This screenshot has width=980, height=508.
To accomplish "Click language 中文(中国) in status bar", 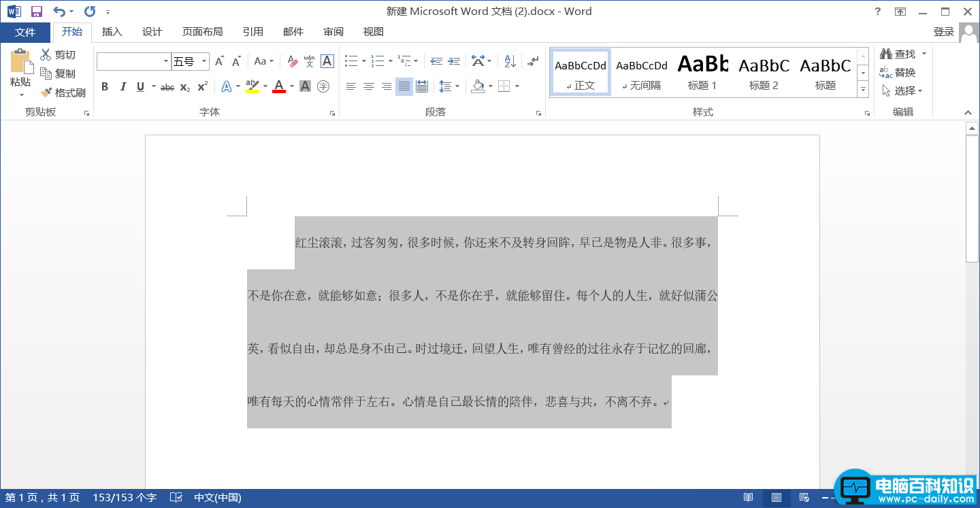I will tap(218, 498).
